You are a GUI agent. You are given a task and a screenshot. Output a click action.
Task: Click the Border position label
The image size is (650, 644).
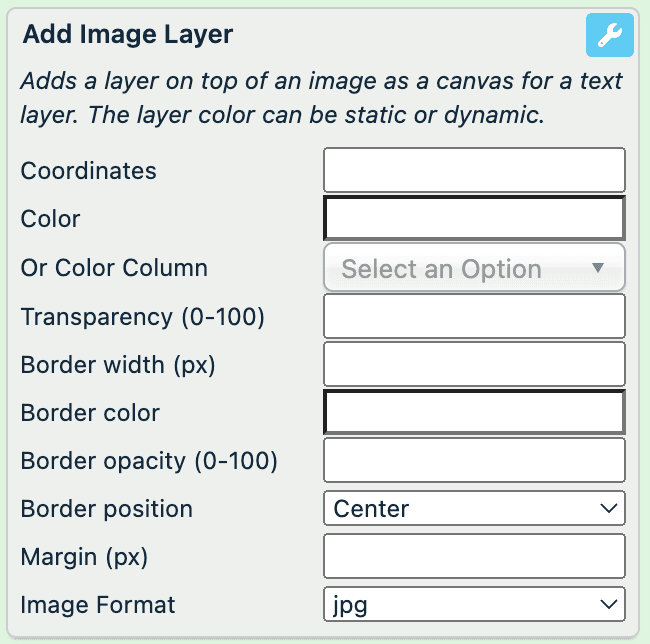tap(106, 509)
